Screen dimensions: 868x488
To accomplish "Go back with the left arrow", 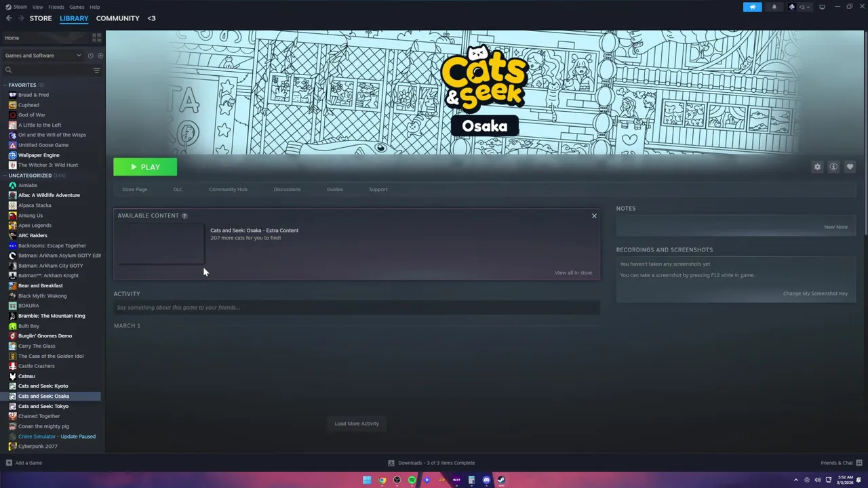I will (9, 18).
